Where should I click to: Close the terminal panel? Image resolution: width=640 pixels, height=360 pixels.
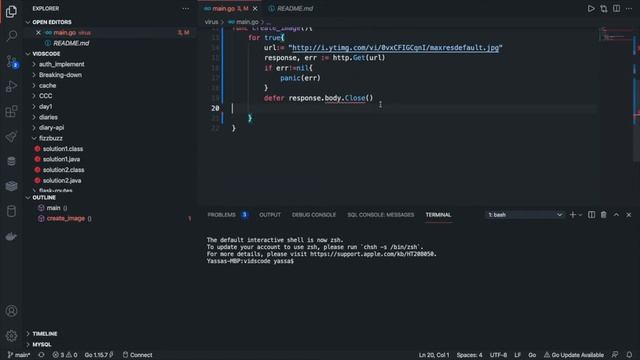pos(629,215)
